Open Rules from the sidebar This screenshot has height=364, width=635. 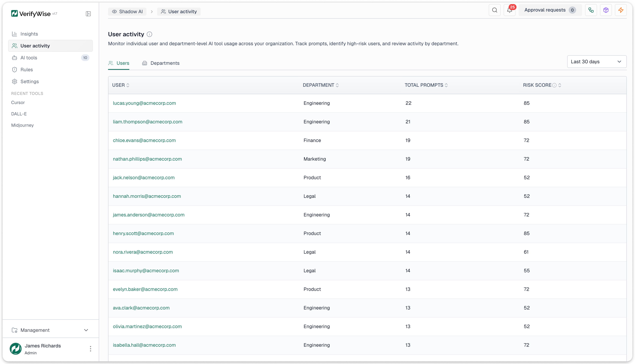(26, 69)
